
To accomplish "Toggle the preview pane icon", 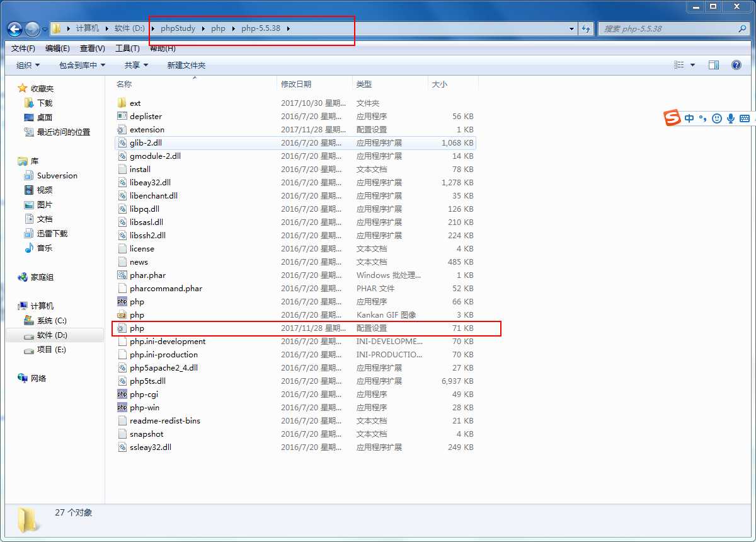I will (714, 65).
